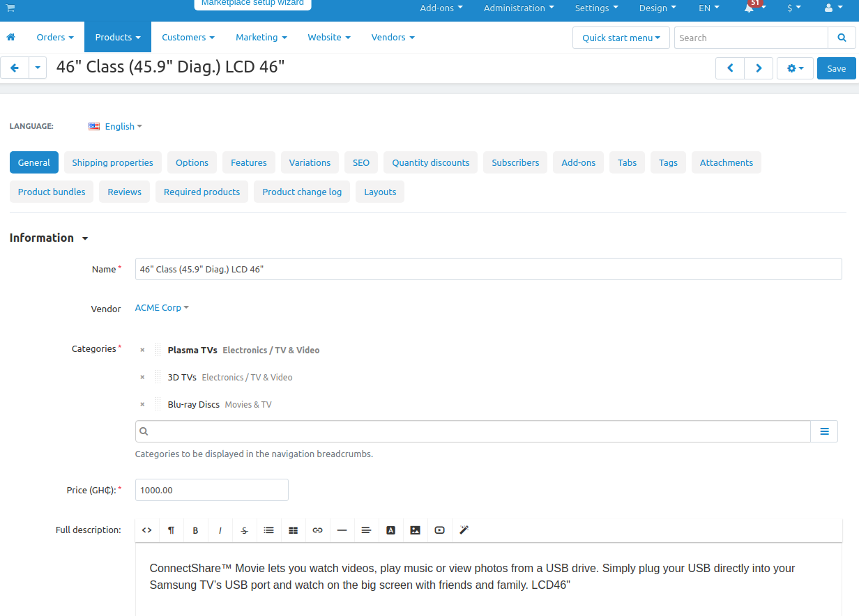
Task: Go to previous product arrow
Action: coord(730,68)
